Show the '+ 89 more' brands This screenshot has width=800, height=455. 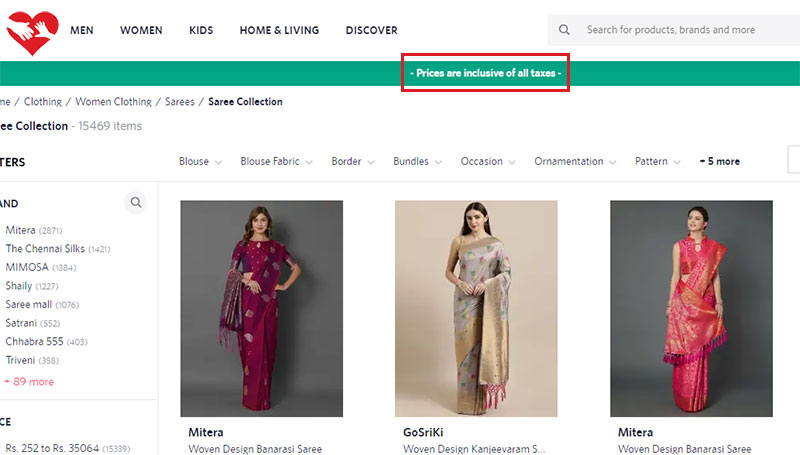(29, 381)
